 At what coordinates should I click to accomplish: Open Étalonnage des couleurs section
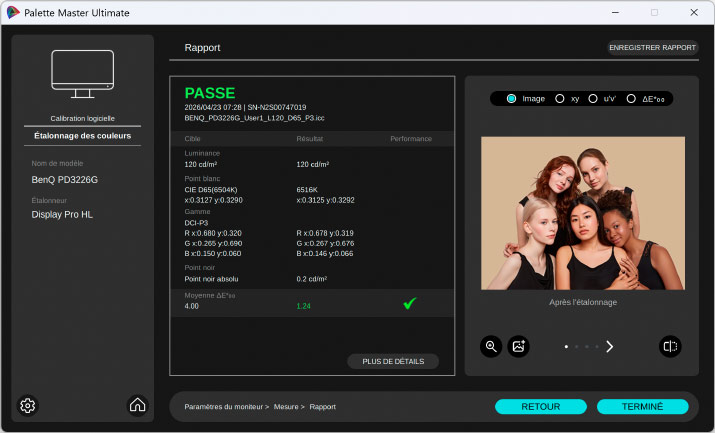pos(84,136)
